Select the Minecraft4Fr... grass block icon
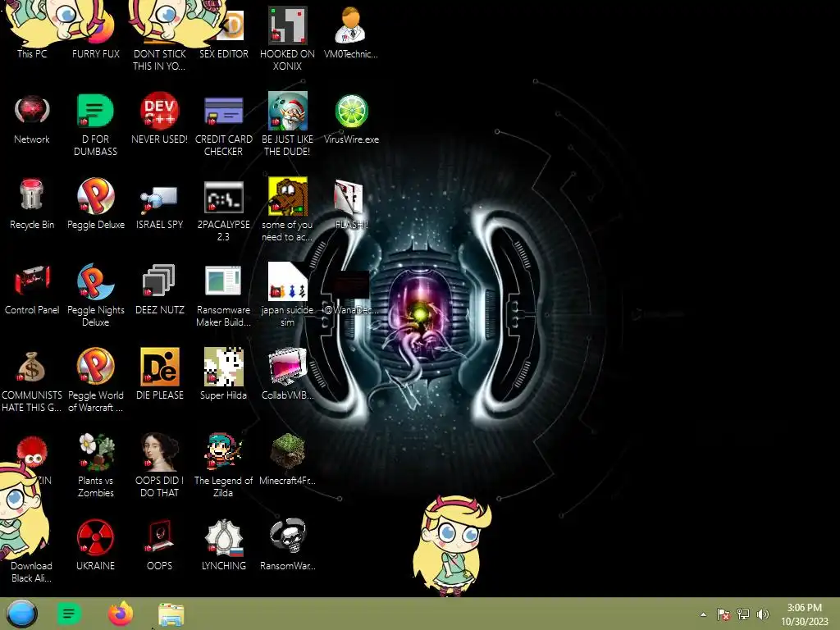The width and height of the screenshot is (840, 630). 287,459
